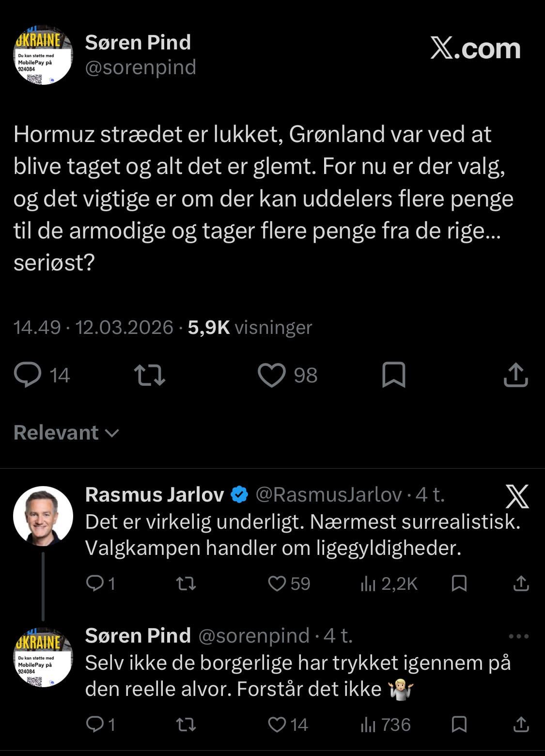Bookmark Søren Pind's main post
This screenshot has height=756, width=545.
point(394,375)
